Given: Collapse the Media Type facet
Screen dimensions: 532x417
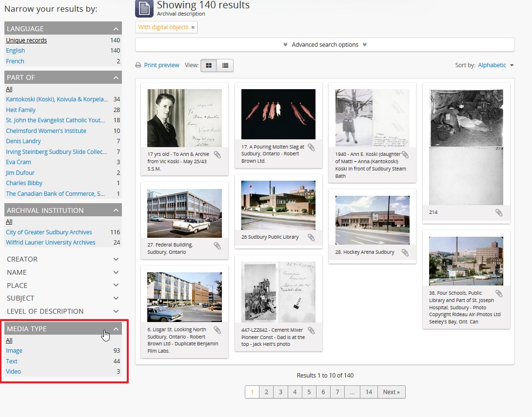Looking at the screenshot, I should [116, 329].
